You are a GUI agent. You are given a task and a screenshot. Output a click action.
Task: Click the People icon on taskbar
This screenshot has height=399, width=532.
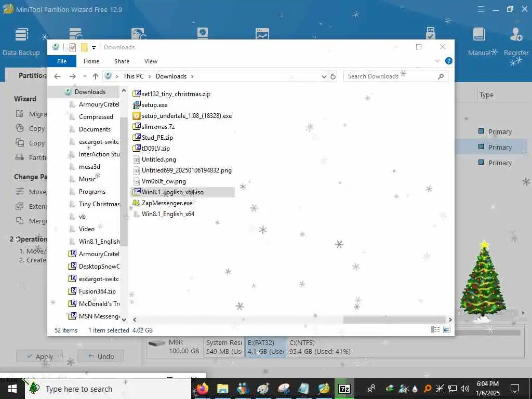(371, 389)
